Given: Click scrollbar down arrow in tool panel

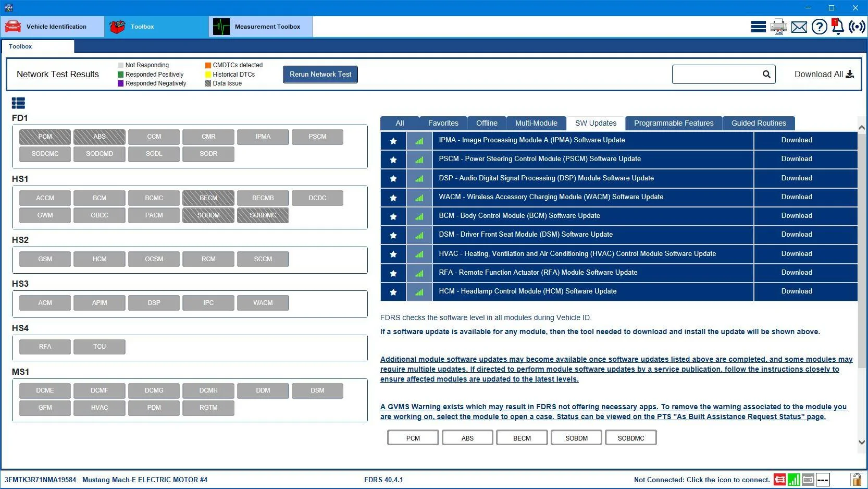Looking at the screenshot, I should 862,442.
